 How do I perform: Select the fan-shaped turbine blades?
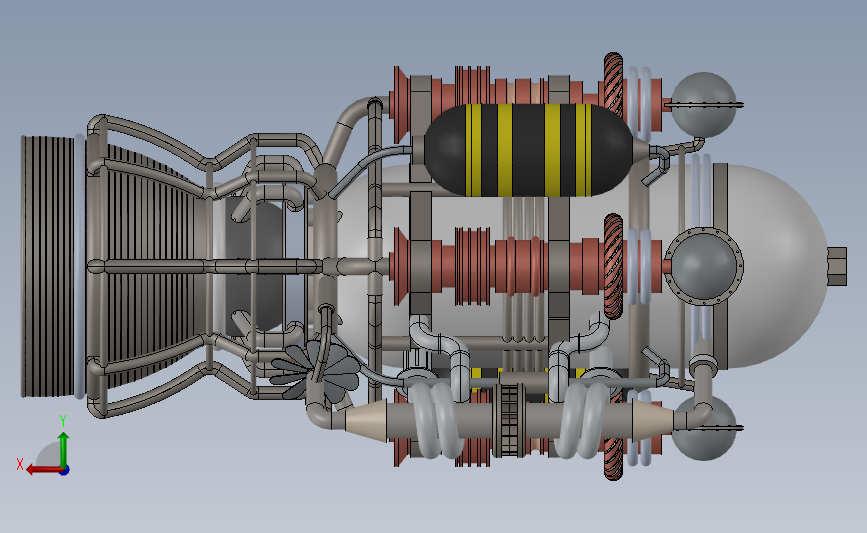(314, 371)
